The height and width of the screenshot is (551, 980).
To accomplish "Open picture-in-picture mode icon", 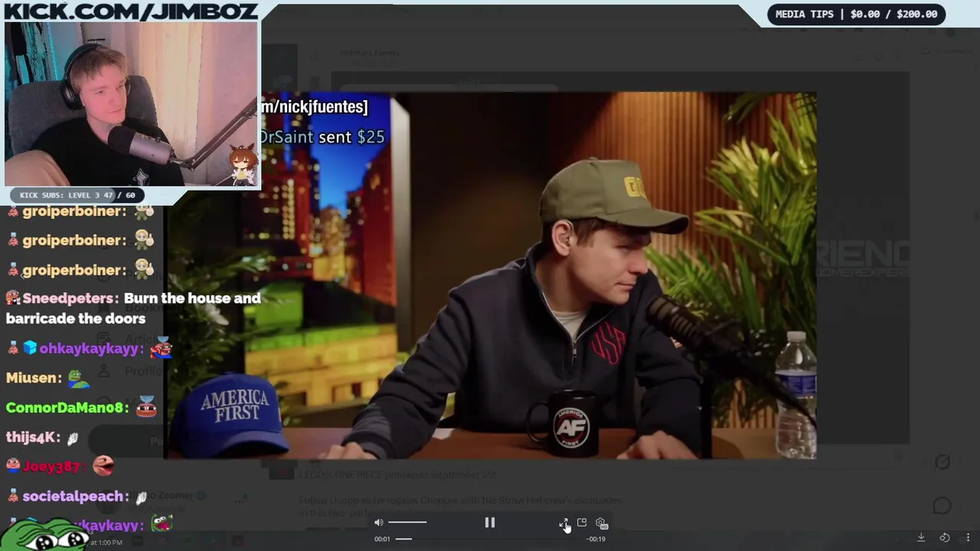I will click(582, 523).
